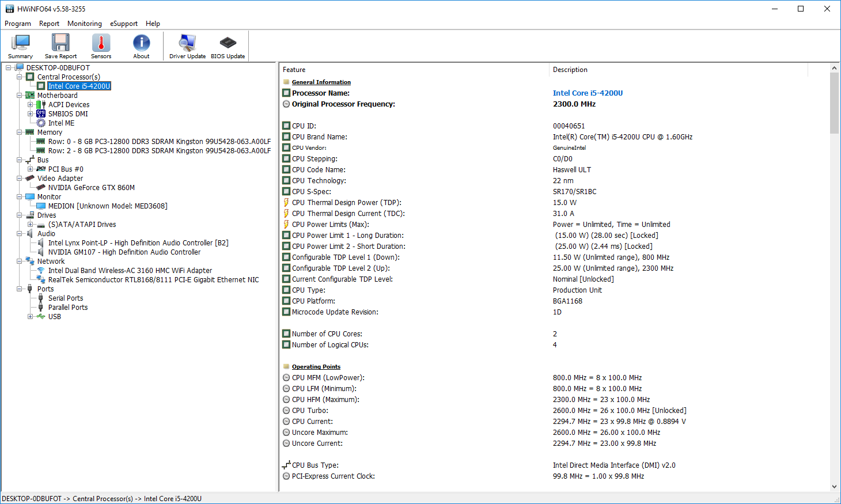Open the Help menu
This screenshot has height=504, width=841.
153,24
